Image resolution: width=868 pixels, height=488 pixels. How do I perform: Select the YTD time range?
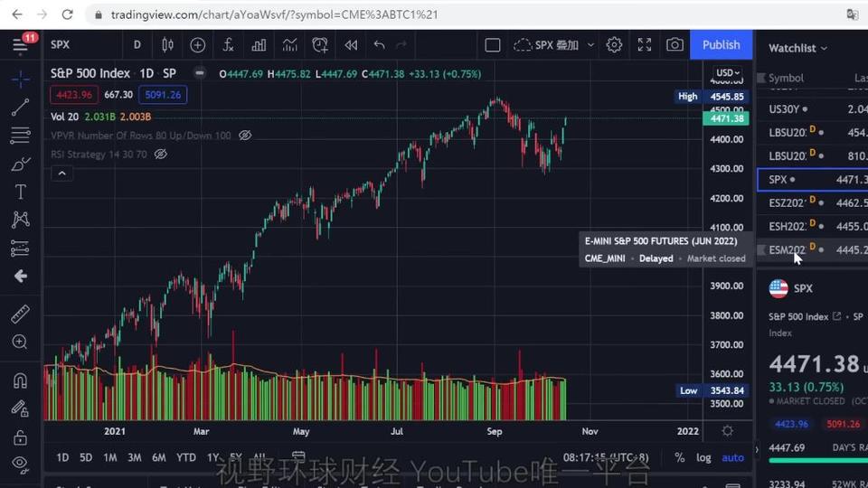tap(186, 457)
